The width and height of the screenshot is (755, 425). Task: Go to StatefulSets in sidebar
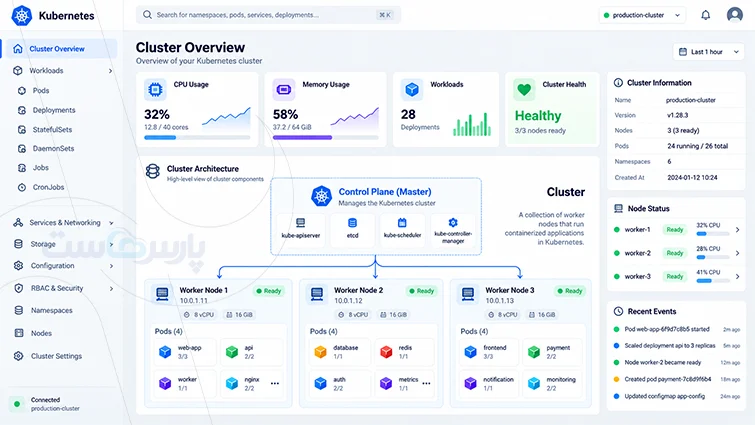pyautogui.click(x=52, y=129)
